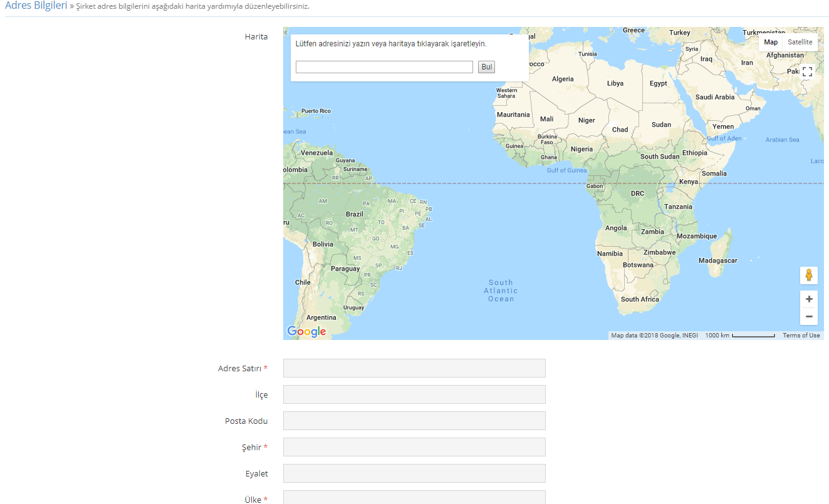The width and height of the screenshot is (829, 504).
Task: Zoom out on the map
Action: 809,317
